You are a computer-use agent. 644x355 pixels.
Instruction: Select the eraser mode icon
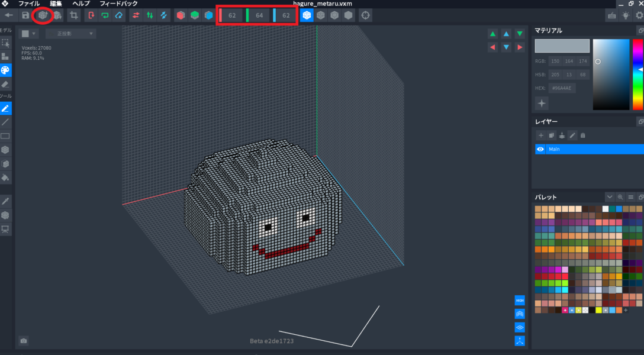(5, 84)
